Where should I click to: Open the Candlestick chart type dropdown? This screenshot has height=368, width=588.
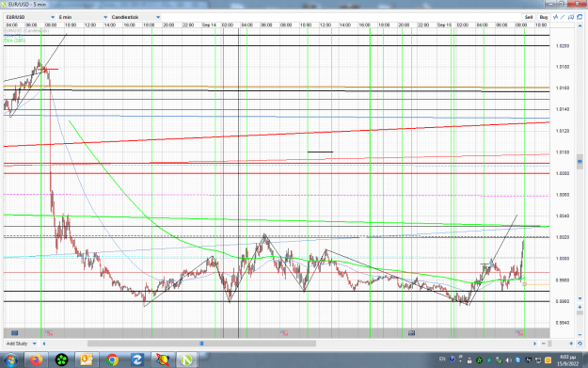point(135,17)
